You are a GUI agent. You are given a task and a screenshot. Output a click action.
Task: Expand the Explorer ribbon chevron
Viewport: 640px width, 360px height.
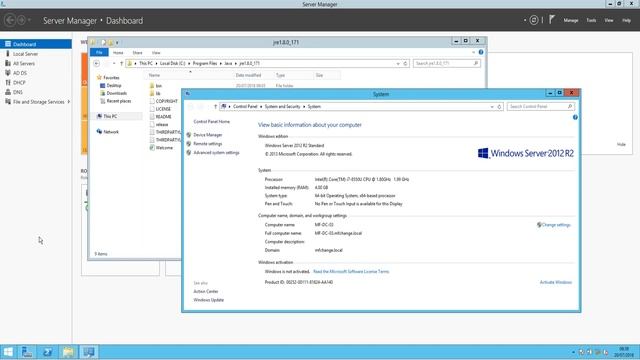click(x=473, y=52)
